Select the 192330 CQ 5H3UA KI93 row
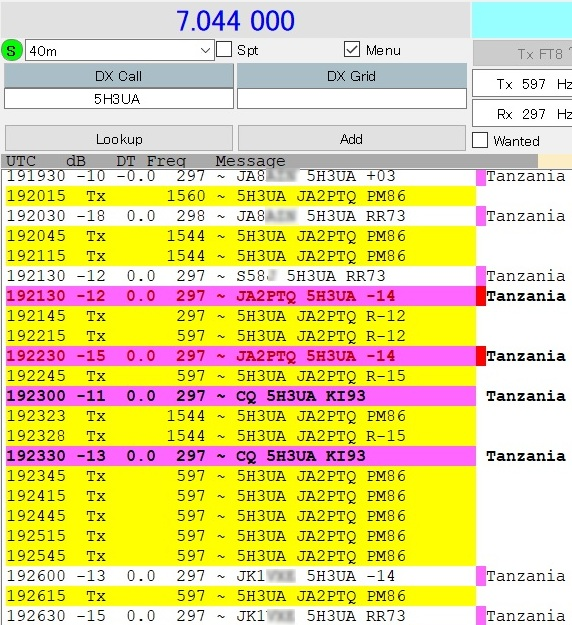572x625 pixels. pyautogui.click(x=241, y=456)
